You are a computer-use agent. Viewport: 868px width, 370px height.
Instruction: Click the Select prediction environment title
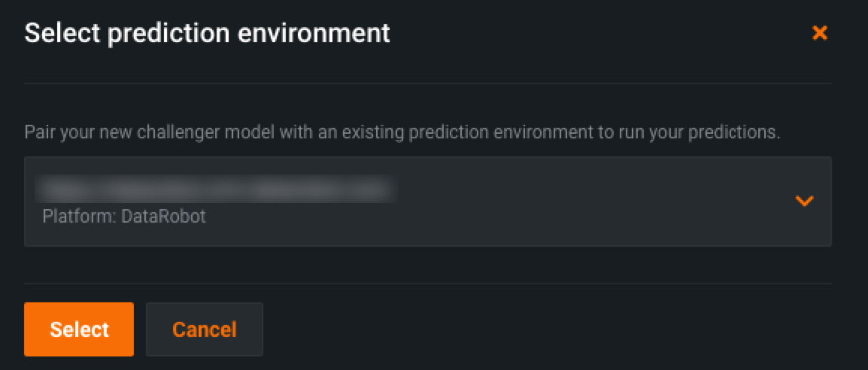click(x=208, y=33)
